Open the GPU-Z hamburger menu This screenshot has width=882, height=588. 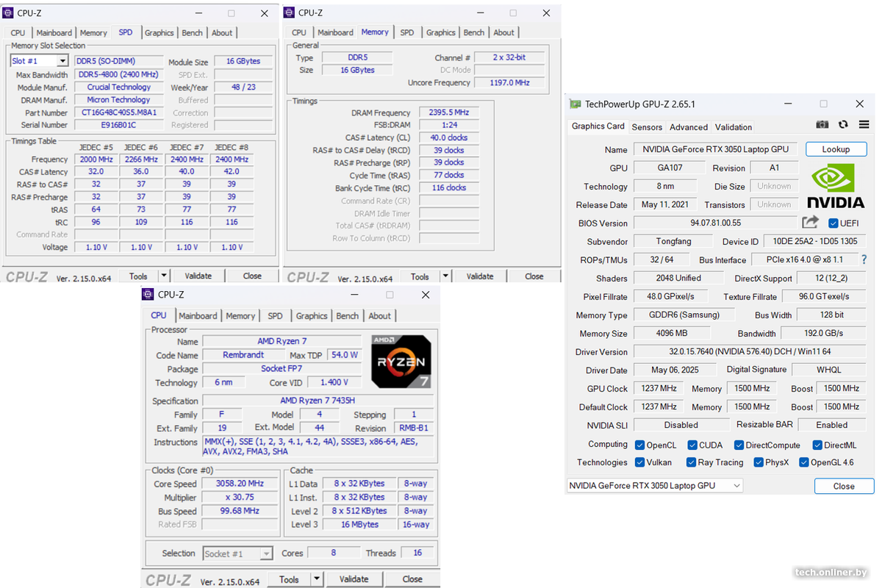864,125
